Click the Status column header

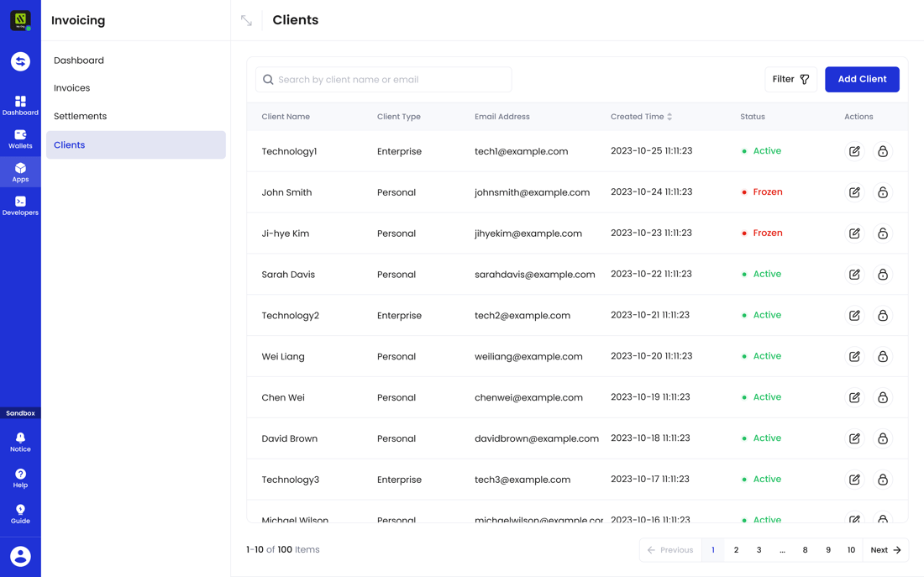click(753, 117)
